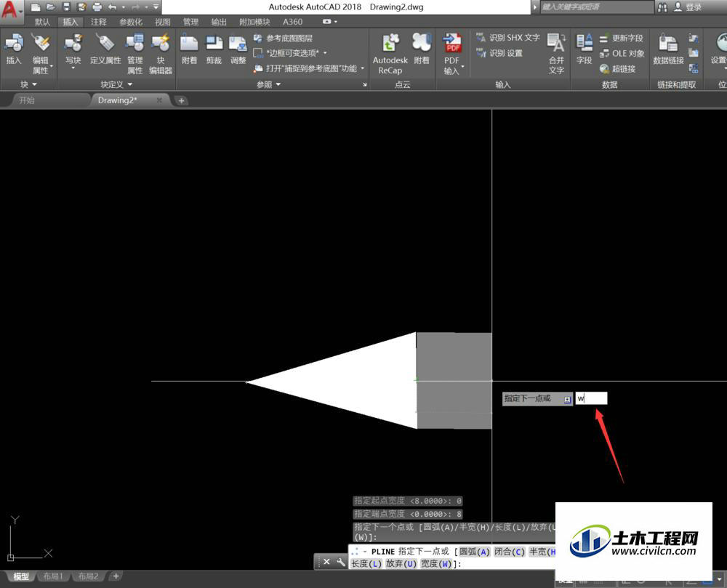
Task: Click the dynamic input text box
Action: tap(591, 398)
